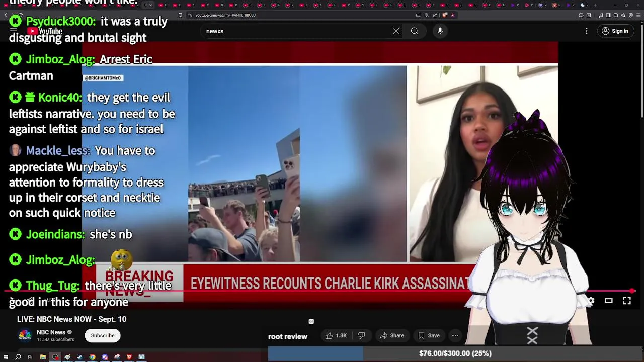Share the NBC News video
644x362 pixels.
click(392, 335)
